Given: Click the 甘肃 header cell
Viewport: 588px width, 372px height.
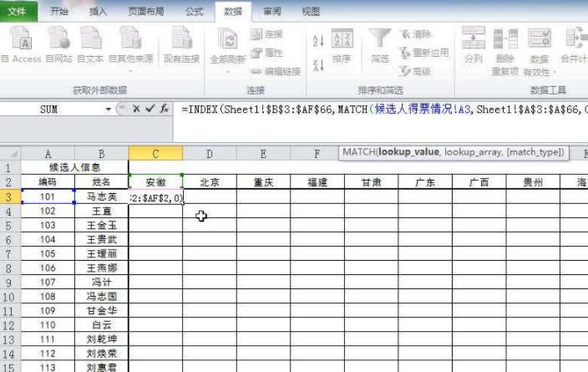Looking at the screenshot, I should point(371,182).
